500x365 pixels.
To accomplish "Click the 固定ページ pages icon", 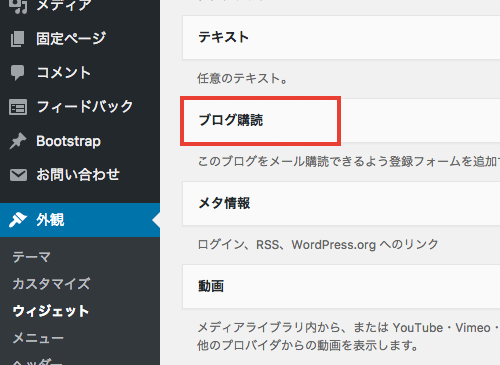I will pos(18,39).
